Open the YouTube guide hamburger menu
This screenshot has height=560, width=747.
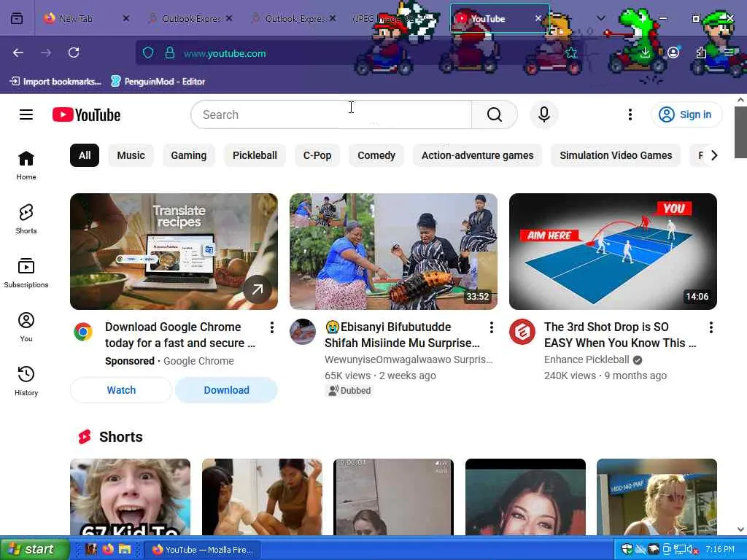pos(26,114)
